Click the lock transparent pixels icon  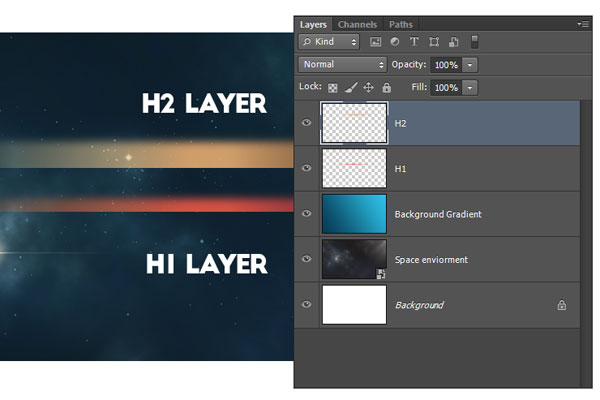pyautogui.click(x=333, y=88)
